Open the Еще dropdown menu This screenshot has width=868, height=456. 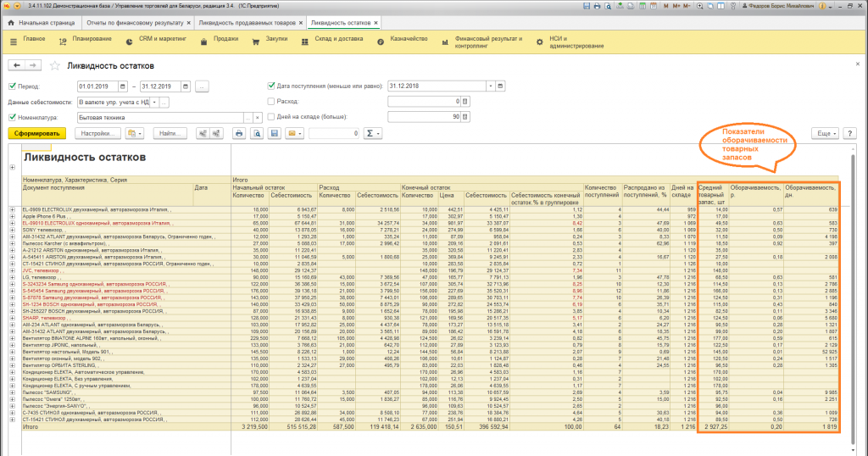pyautogui.click(x=824, y=133)
